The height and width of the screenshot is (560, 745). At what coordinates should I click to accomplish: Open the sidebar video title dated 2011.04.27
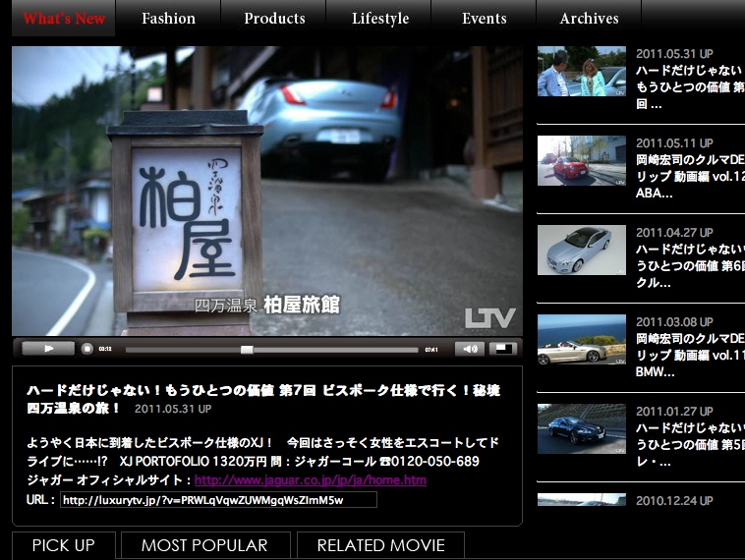point(690,266)
